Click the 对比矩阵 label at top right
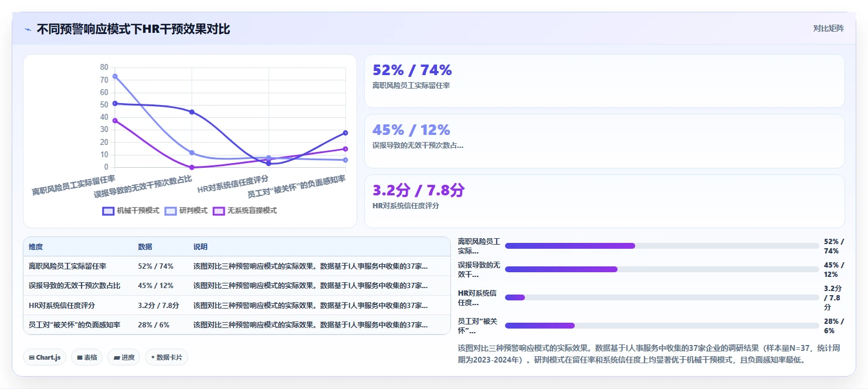This screenshot has width=868, height=389. [829, 29]
